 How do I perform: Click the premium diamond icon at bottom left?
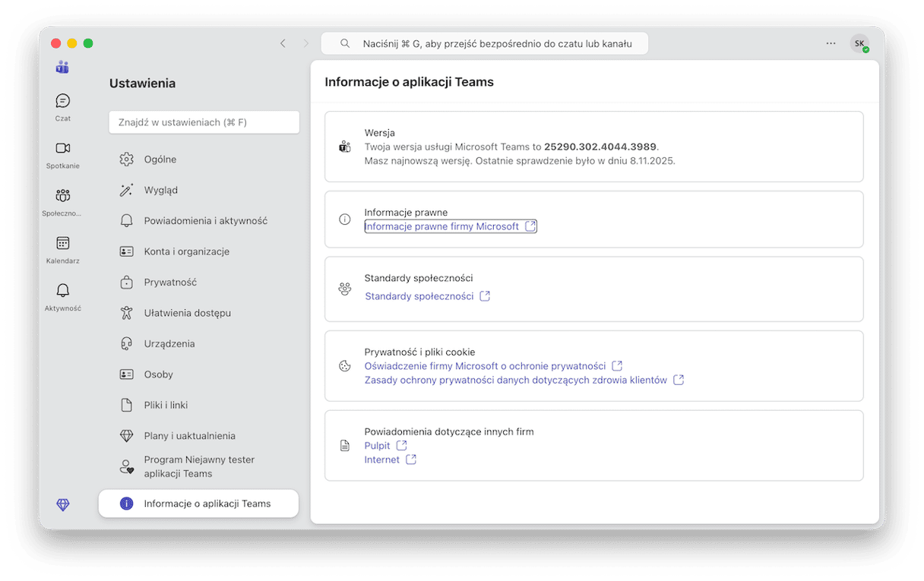click(x=63, y=505)
